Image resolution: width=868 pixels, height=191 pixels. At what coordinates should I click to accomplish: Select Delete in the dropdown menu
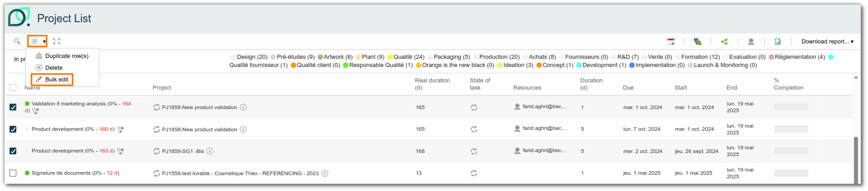pyautogui.click(x=54, y=68)
